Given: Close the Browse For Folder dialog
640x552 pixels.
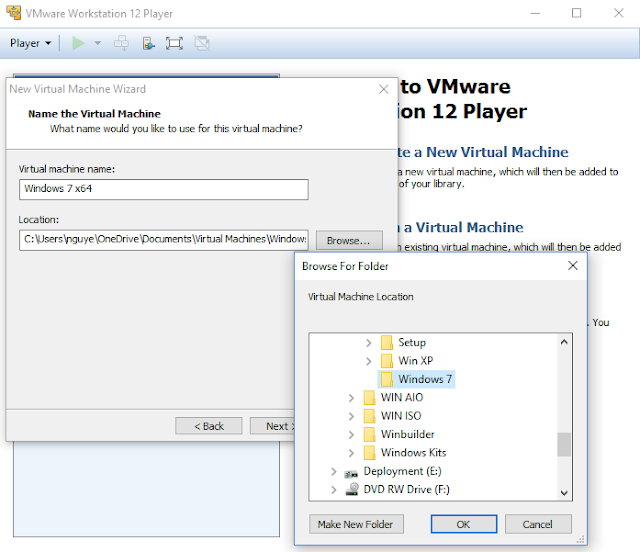Looking at the screenshot, I should click(573, 266).
